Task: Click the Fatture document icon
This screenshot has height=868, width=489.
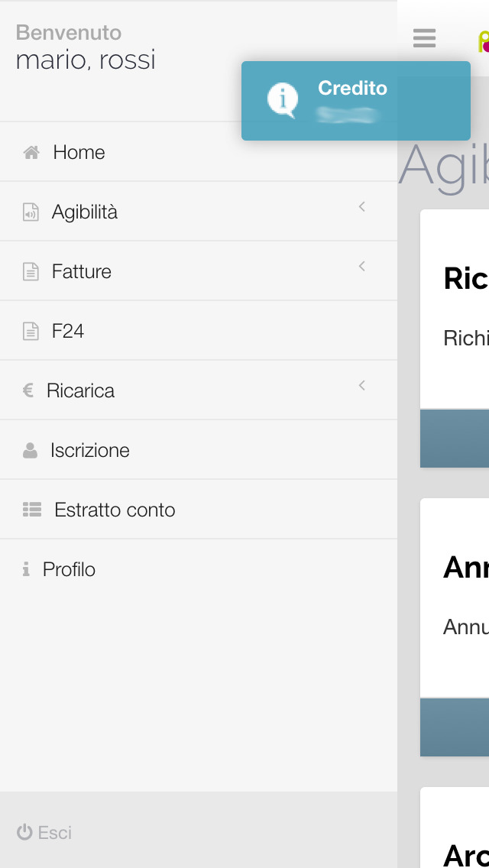Action: (x=31, y=272)
